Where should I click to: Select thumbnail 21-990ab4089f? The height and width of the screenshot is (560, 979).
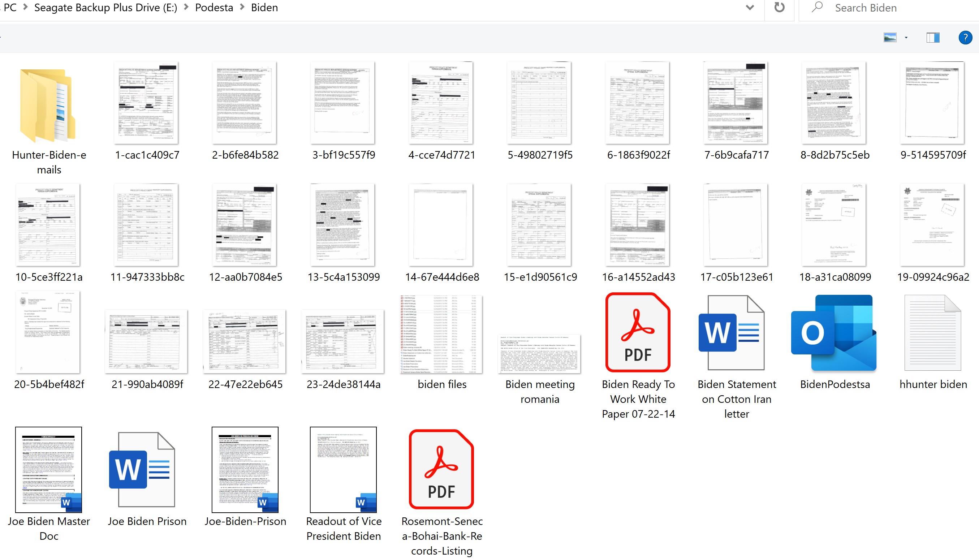[x=146, y=341]
